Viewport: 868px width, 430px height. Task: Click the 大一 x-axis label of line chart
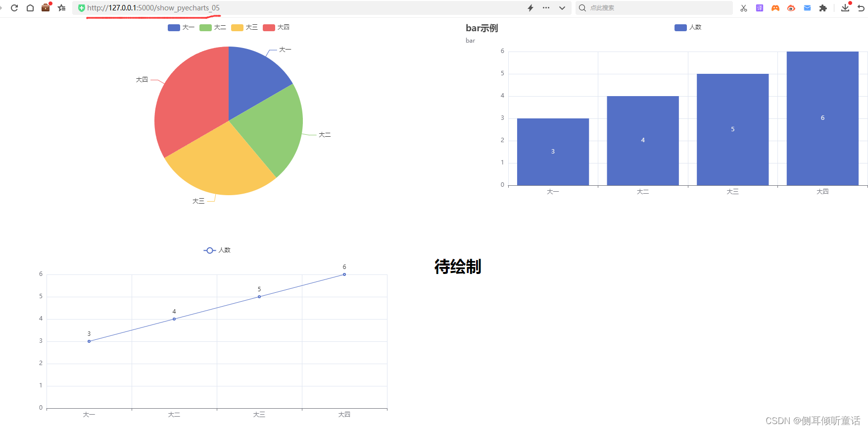point(89,415)
